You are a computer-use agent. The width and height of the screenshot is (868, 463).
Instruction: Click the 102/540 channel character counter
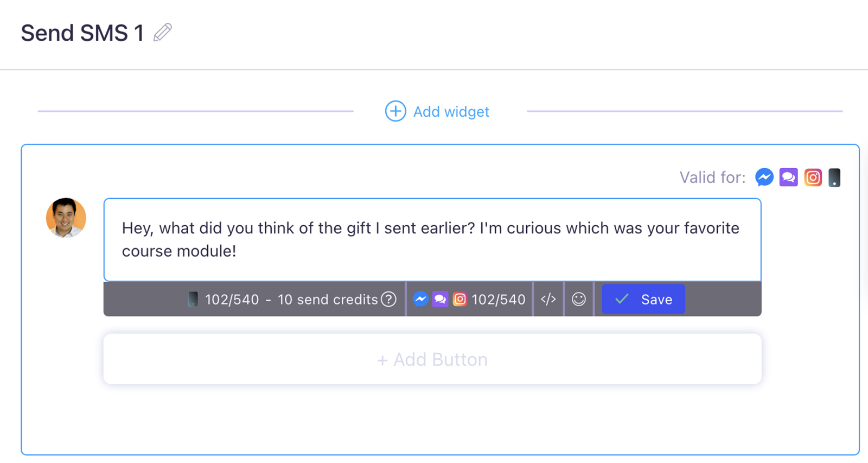(x=498, y=300)
